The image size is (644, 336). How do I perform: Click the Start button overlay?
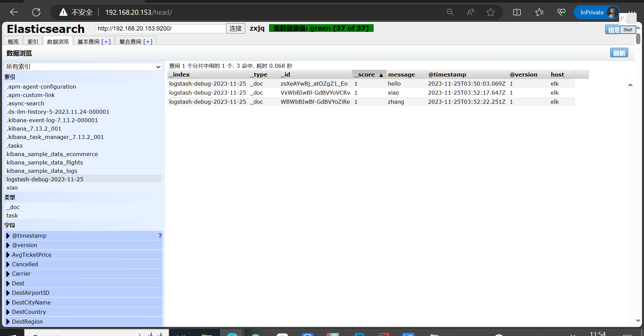pos(628,30)
